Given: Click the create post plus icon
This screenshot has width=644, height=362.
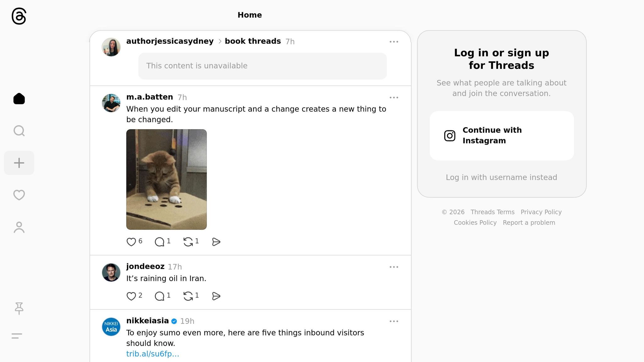Looking at the screenshot, I should (19, 163).
